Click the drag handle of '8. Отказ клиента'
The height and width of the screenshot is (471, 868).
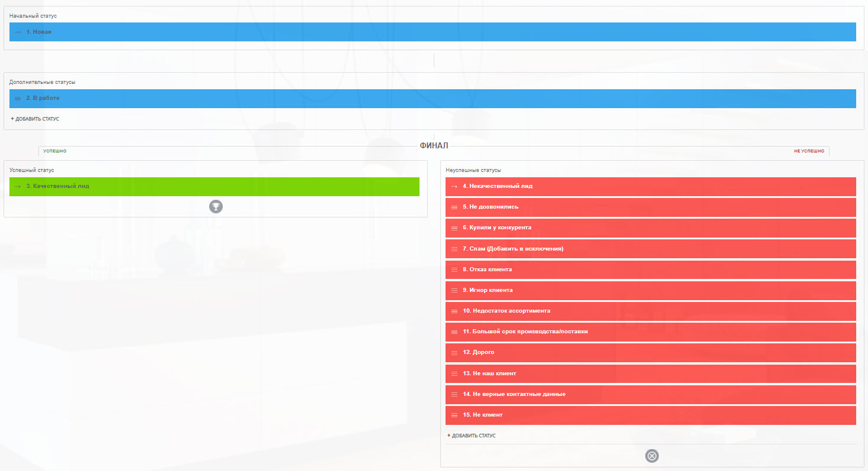(454, 269)
